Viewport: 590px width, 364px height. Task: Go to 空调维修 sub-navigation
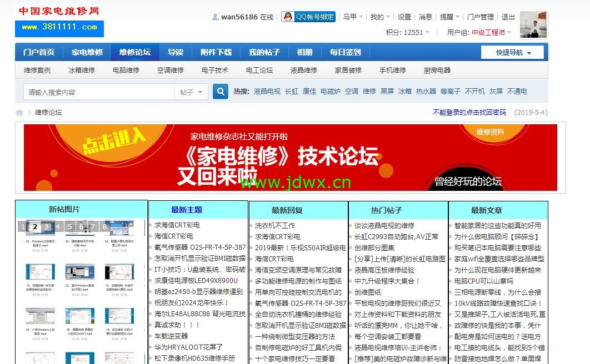[170, 70]
